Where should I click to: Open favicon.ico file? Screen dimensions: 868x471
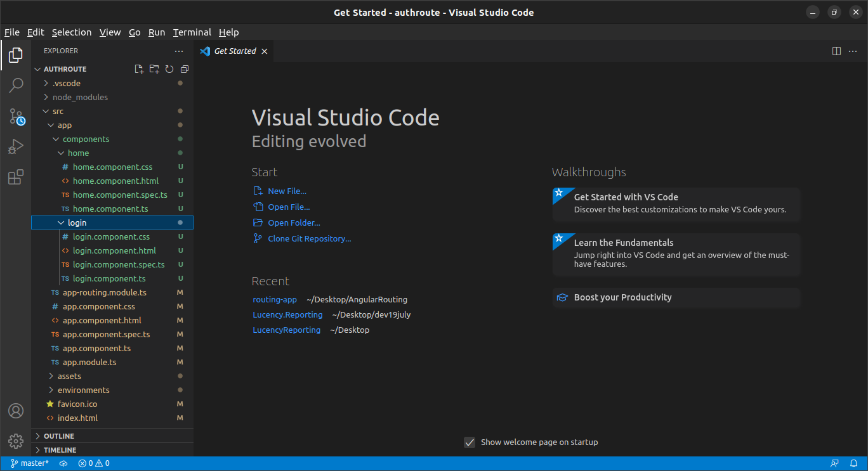pyautogui.click(x=112, y=404)
